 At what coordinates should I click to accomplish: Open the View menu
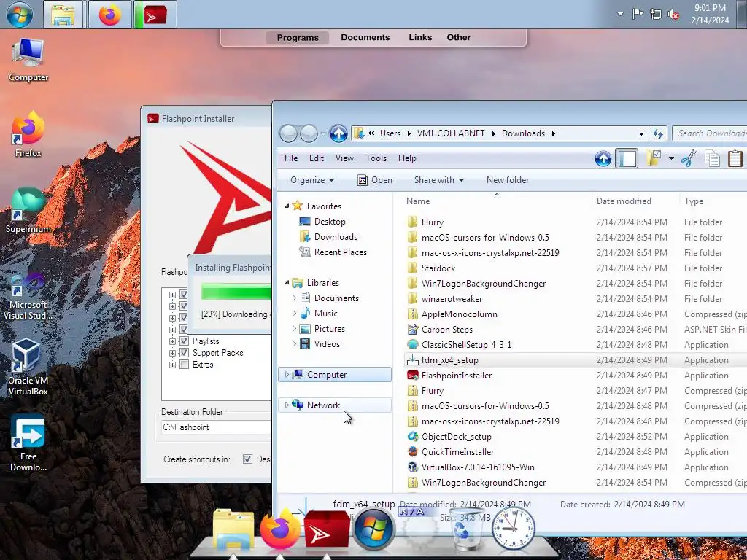coord(344,158)
